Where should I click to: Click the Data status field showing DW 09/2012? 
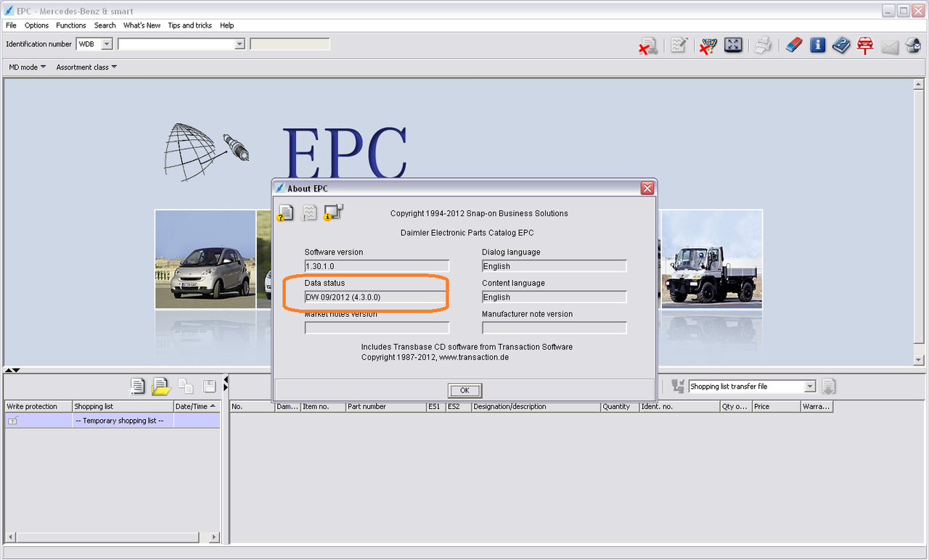point(377,297)
